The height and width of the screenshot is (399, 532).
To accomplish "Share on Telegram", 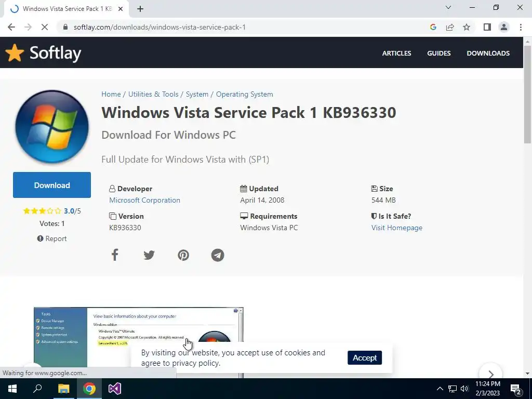I will 218,255.
